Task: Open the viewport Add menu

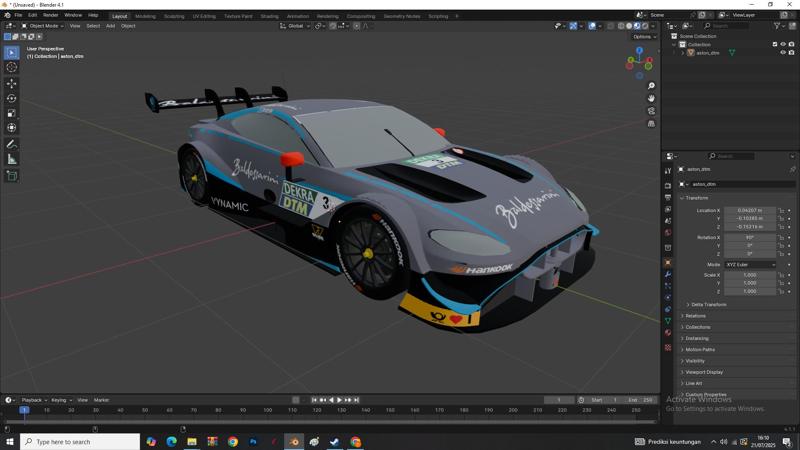Action: tap(110, 26)
